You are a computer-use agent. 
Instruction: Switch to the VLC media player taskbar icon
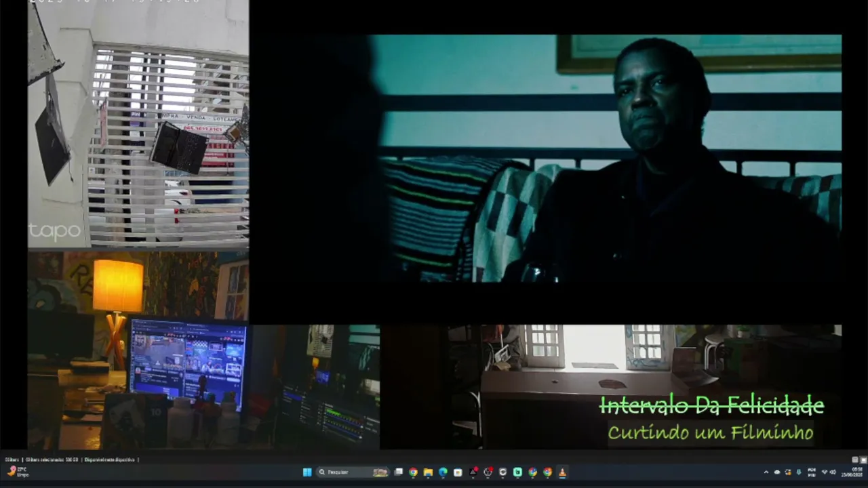[x=562, y=472]
